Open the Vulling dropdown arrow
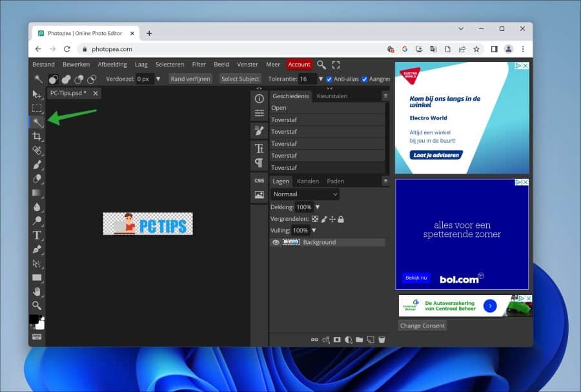Screen dimensions: 581x392 (x=314, y=231)
